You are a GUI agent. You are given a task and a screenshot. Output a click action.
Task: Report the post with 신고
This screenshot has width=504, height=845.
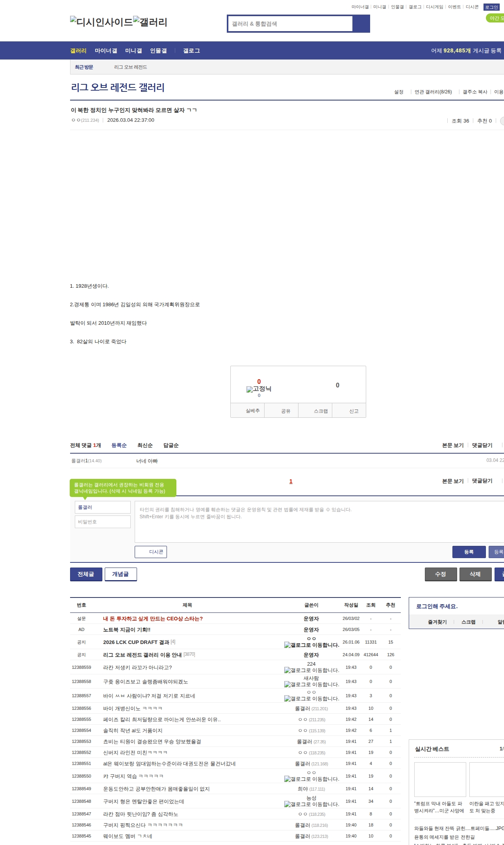[350, 411]
